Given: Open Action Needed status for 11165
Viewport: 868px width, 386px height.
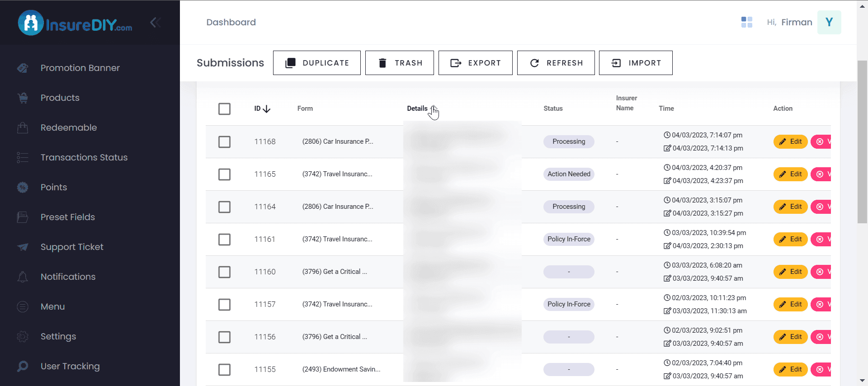Looking at the screenshot, I should (569, 174).
